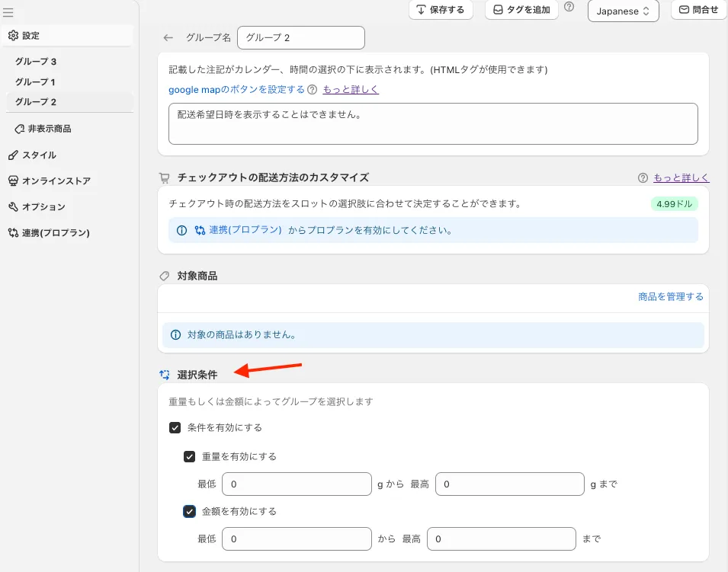The image size is (728, 572).
Task: Select グループ 3 in sidebar
Action: (36, 62)
